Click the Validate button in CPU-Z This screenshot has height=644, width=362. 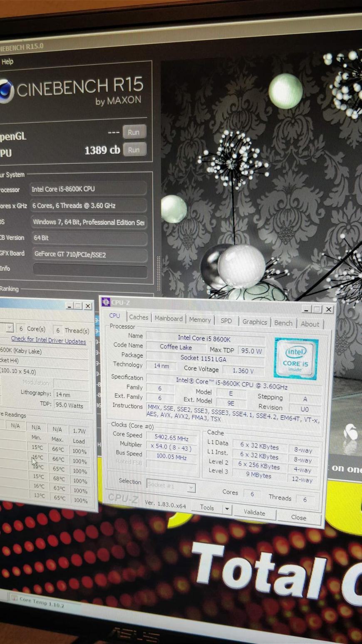coord(254,513)
